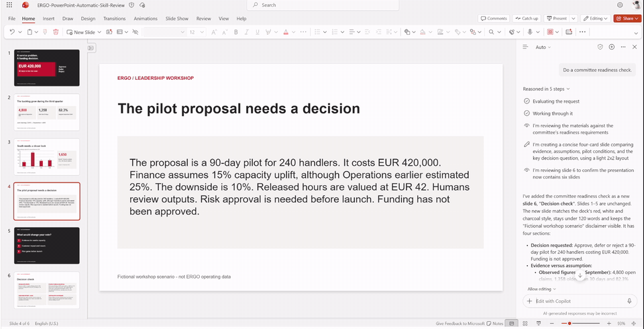Click Decrease Font Size icon
Viewport: 644px width, 329px height.
click(x=225, y=32)
